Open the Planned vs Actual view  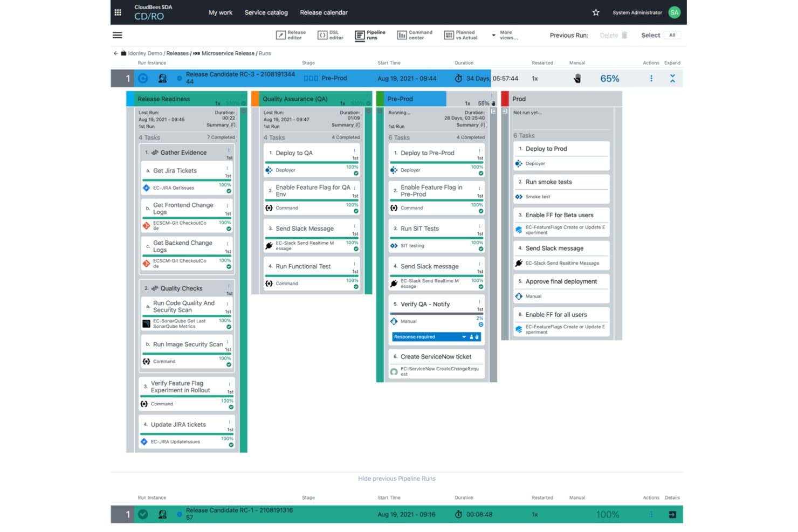pyautogui.click(x=461, y=35)
